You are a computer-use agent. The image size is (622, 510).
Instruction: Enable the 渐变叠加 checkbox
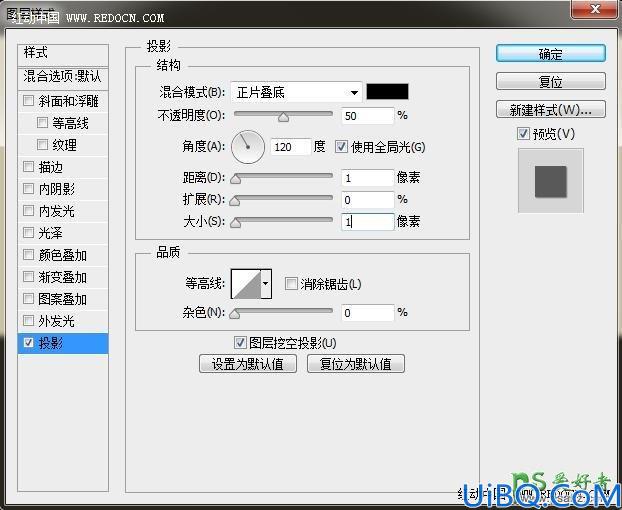pos(29,276)
